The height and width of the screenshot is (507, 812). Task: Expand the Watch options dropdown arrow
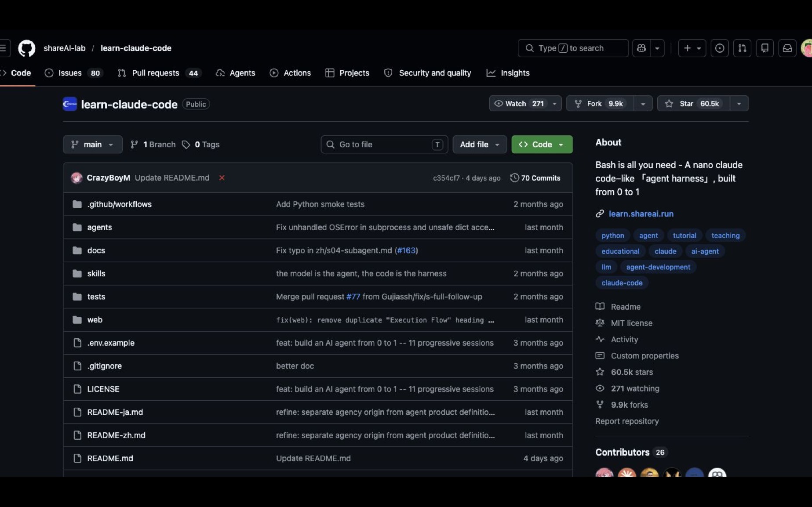coord(555,104)
